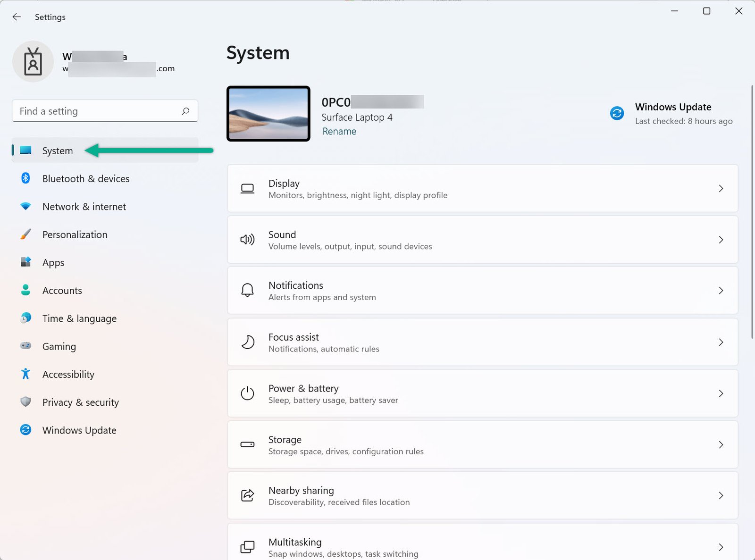The image size is (755, 560).
Task: Click the Accessibility figure icon
Action: point(25,374)
